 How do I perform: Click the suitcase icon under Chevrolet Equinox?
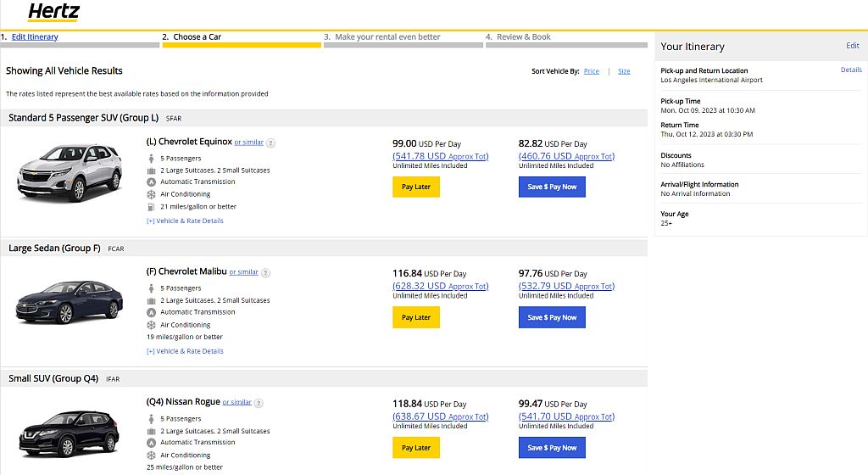pyautogui.click(x=151, y=170)
